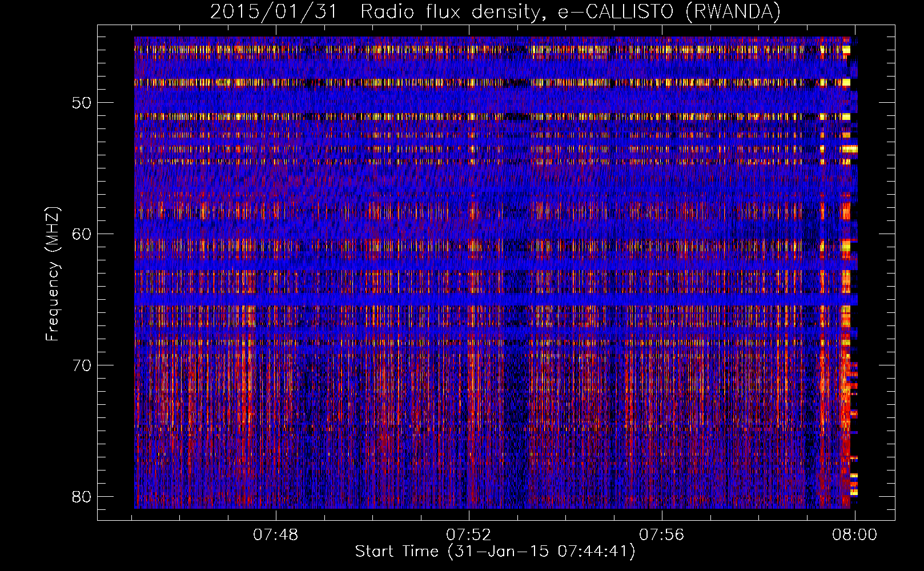Image resolution: width=924 pixels, height=571 pixels.
Task: Click the 07:52 time tick label
Action: (x=469, y=535)
